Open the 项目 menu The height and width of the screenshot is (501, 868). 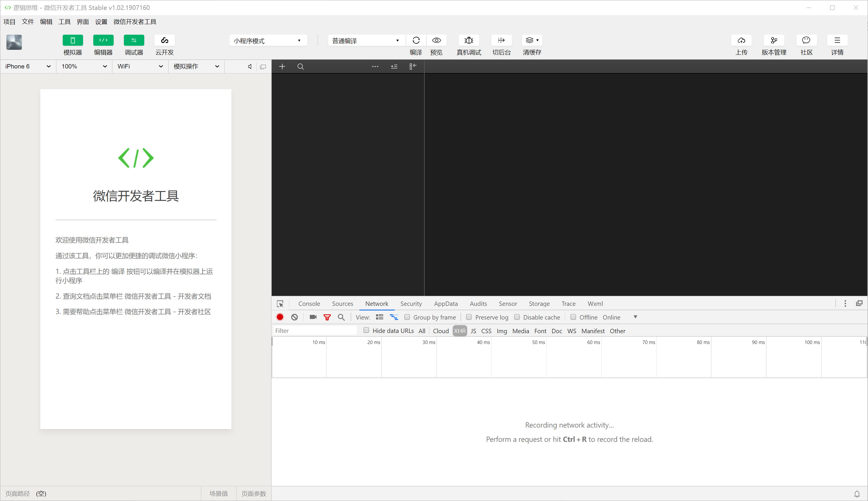pyautogui.click(x=10, y=22)
